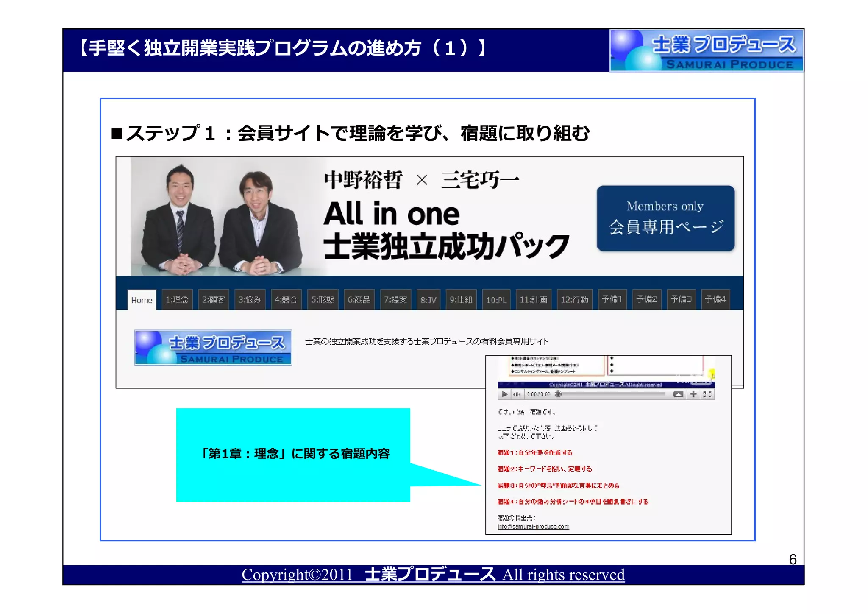The width and height of the screenshot is (868, 614).
Task: Open the 4:競合 tab
Action: [286, 300]
